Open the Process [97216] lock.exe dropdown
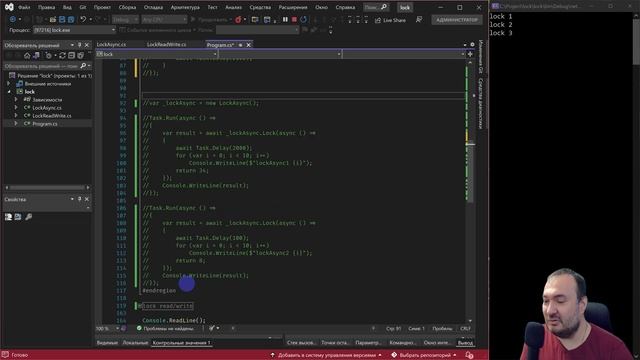The image size is (640, 360). (x=74, y=30)
